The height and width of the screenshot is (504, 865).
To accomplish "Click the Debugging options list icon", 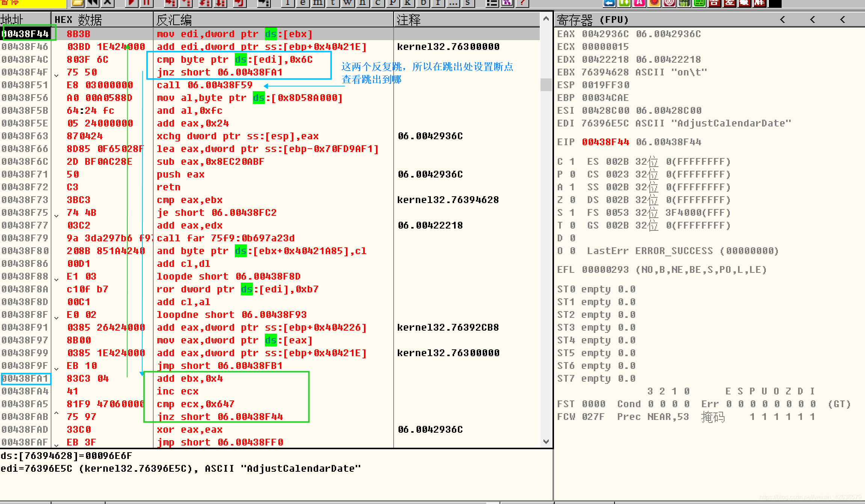I will (x=492, y=3).
